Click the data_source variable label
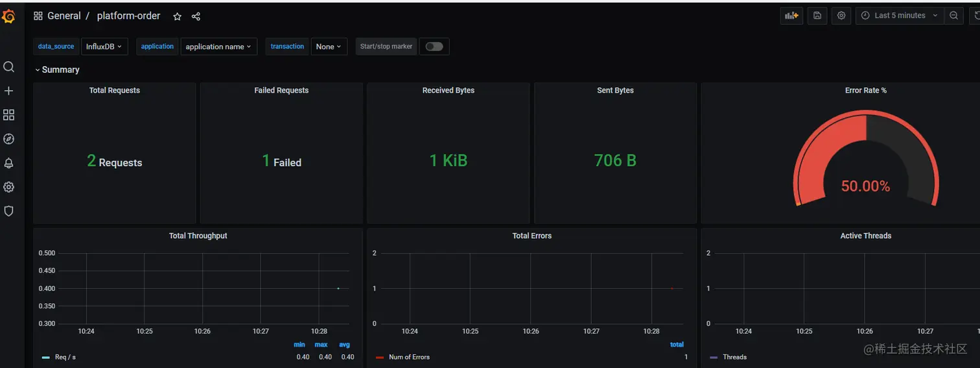This screenshot has width=980, height=368. click(56, 46)
